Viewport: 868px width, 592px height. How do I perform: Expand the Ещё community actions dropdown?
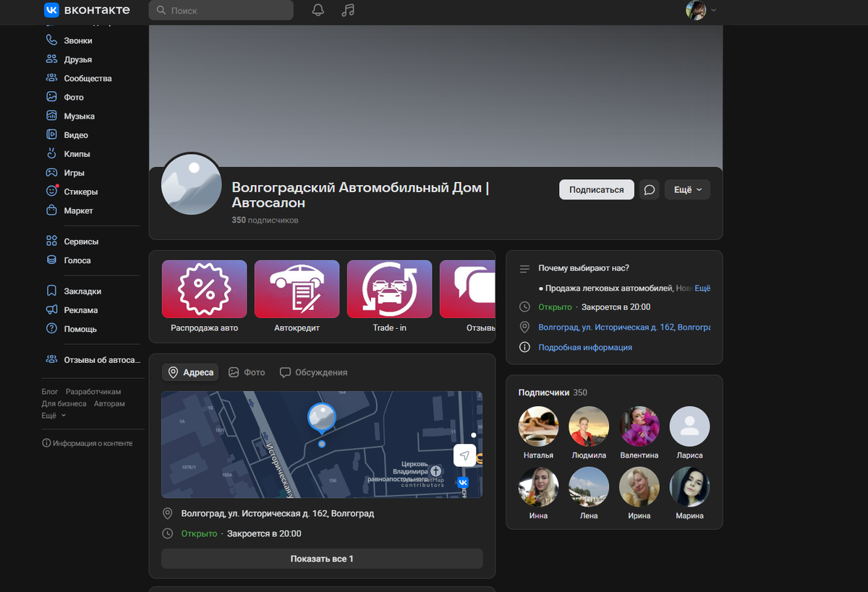coord(687,189)
